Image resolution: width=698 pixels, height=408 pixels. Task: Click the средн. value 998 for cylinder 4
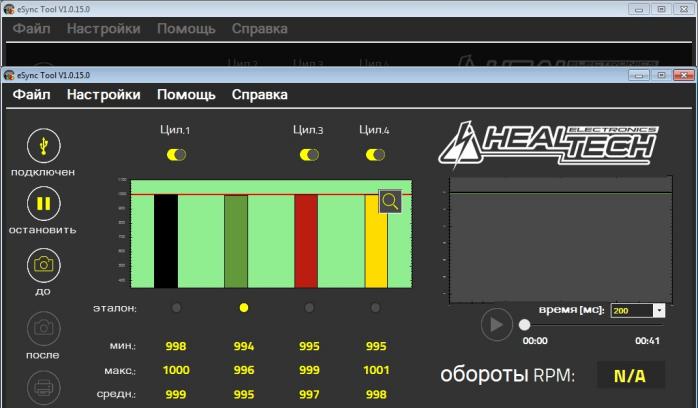coord(376,394)
